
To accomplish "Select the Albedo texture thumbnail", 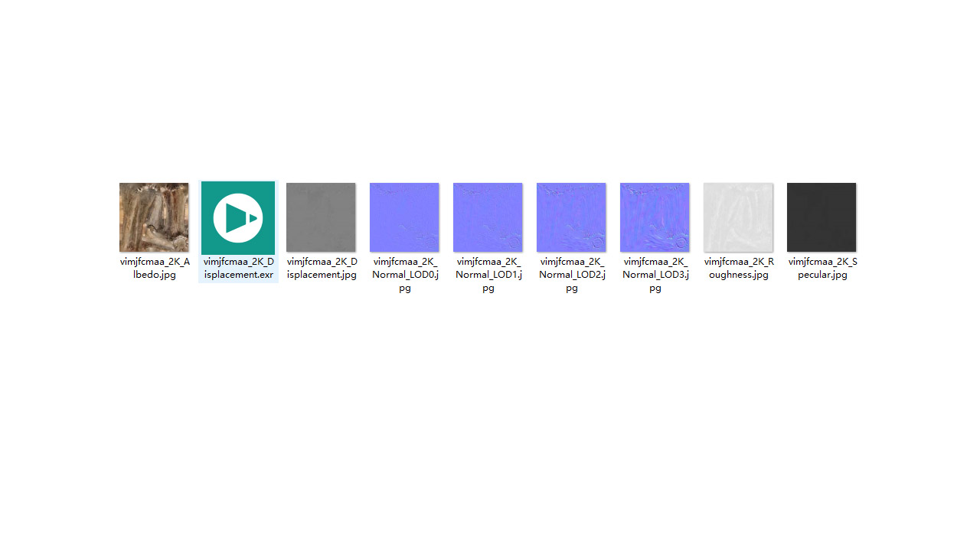I will [154, 217].
